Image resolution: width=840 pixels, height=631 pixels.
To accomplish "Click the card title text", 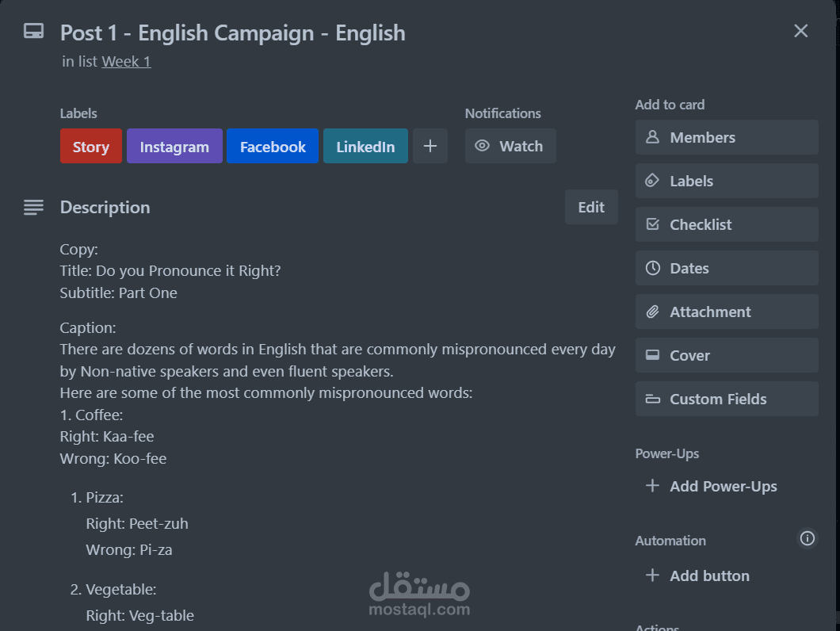I will click(233, 33).
